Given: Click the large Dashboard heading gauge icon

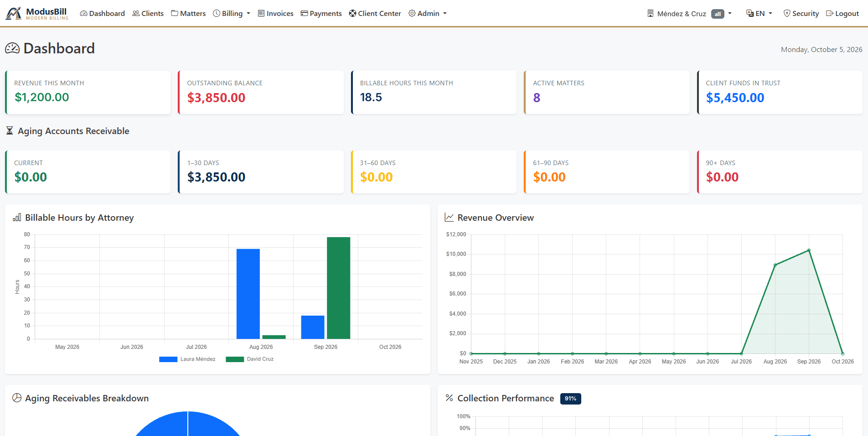Looking at the screenshot, I should 12,48.
